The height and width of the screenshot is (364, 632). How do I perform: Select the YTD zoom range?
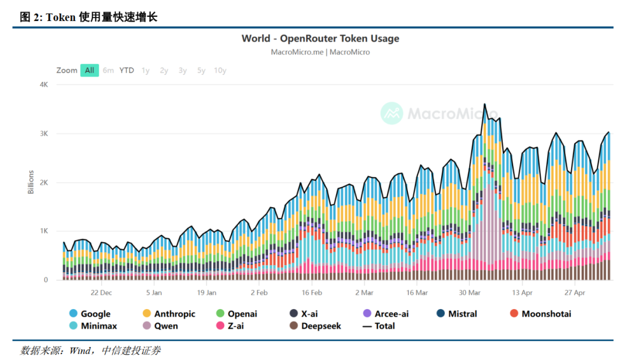pyautogui.click(x=126, y=70)
